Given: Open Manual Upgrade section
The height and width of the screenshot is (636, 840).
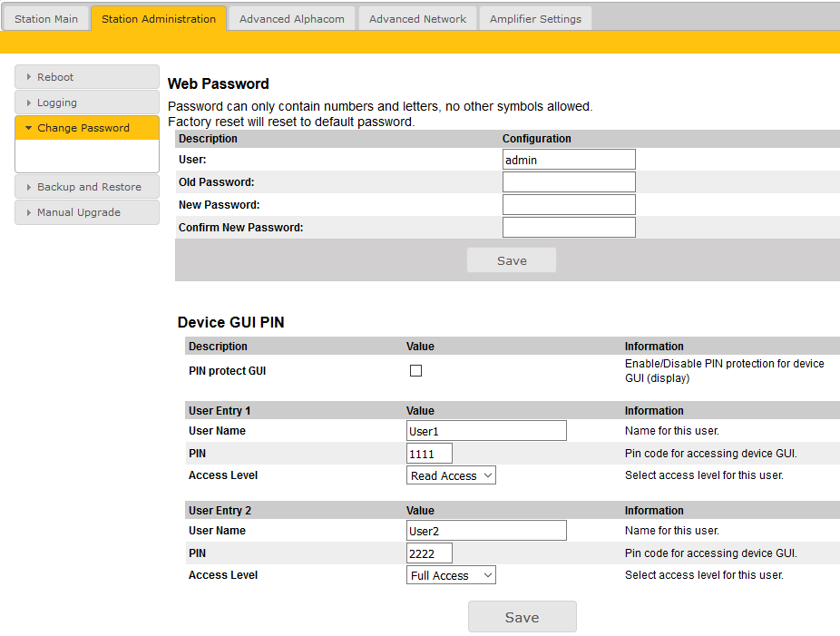Looking at the screenshot, I should coord(87,212).
